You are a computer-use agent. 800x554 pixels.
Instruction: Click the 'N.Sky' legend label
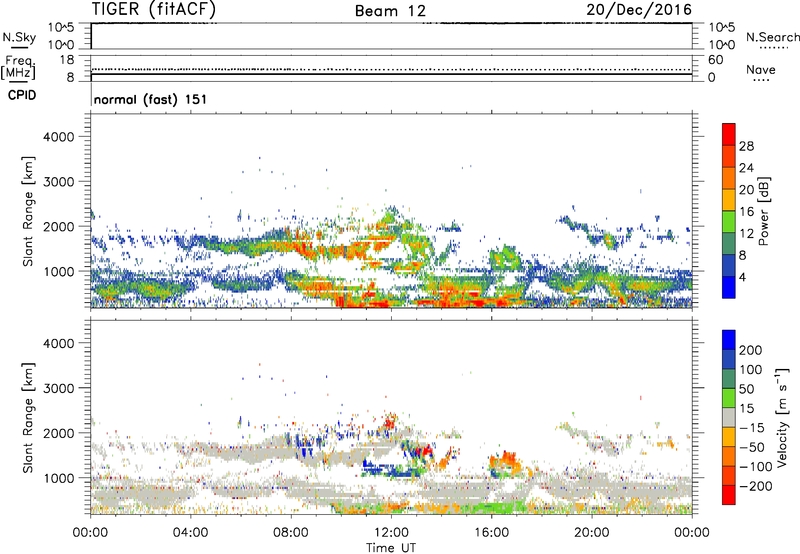pos(19,37)
